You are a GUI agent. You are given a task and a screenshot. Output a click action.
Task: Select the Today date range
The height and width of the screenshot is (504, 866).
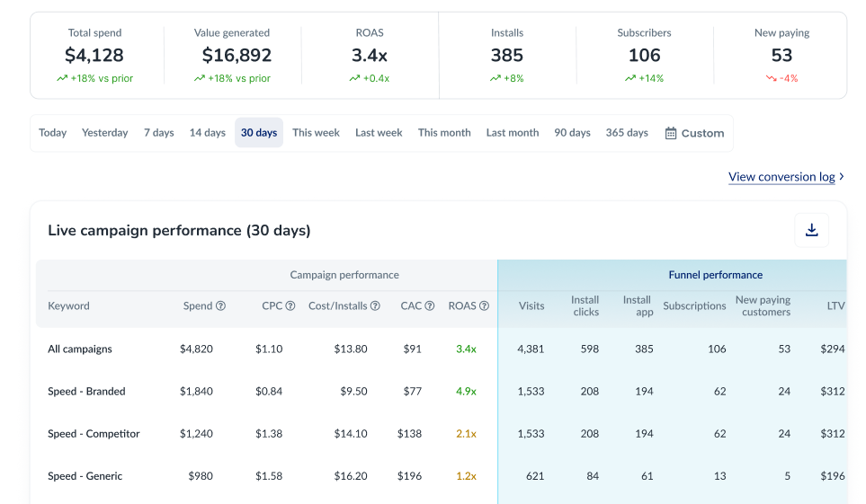click(52, 132)
